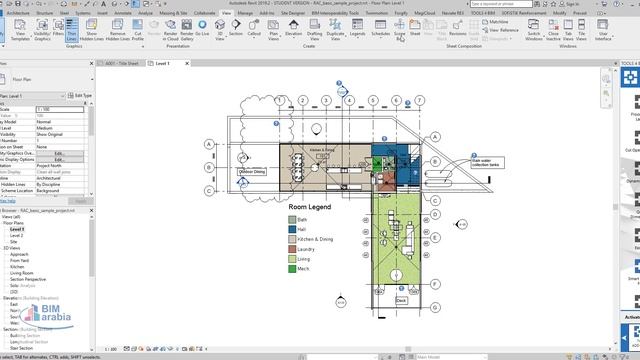Open Visibility/Graphics settings

pyautogui.click(x=42, y=30)
